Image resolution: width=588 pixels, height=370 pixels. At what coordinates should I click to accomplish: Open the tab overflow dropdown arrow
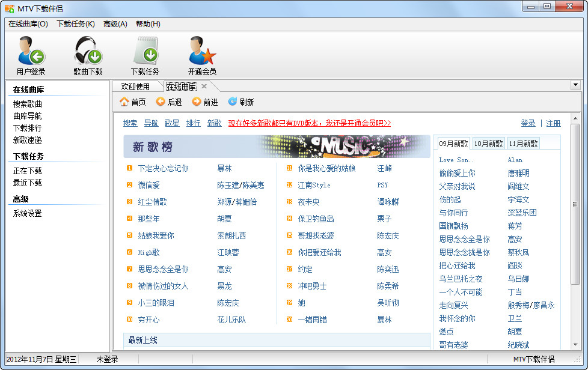[577, 85]
